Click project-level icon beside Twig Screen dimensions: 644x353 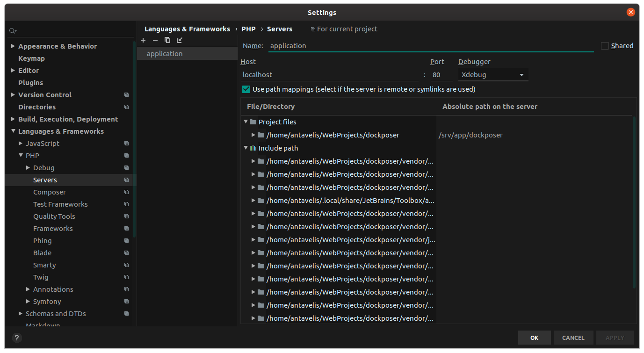click(126, 277)
